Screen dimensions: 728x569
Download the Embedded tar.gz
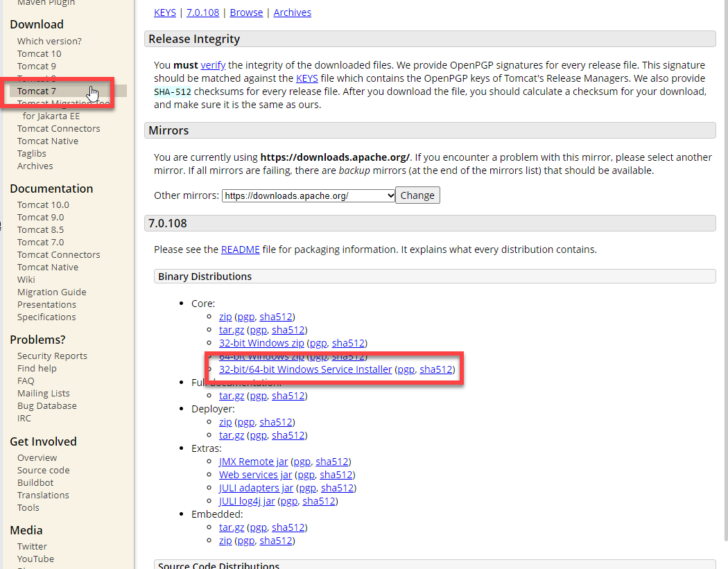click(x=231, y=527)
